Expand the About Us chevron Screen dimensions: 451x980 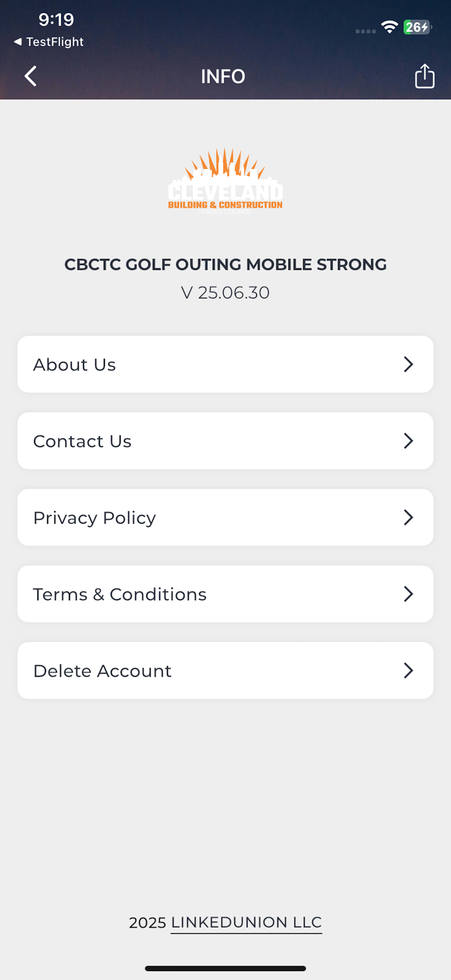408,364
